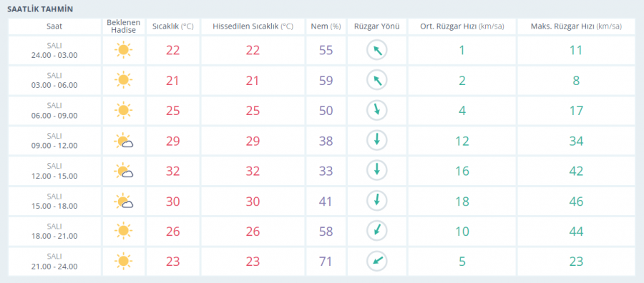This screenshot has height=283, width=644.
Task: Click the Maks. Rüzgar Hızı header
Action: coord(576,26)
